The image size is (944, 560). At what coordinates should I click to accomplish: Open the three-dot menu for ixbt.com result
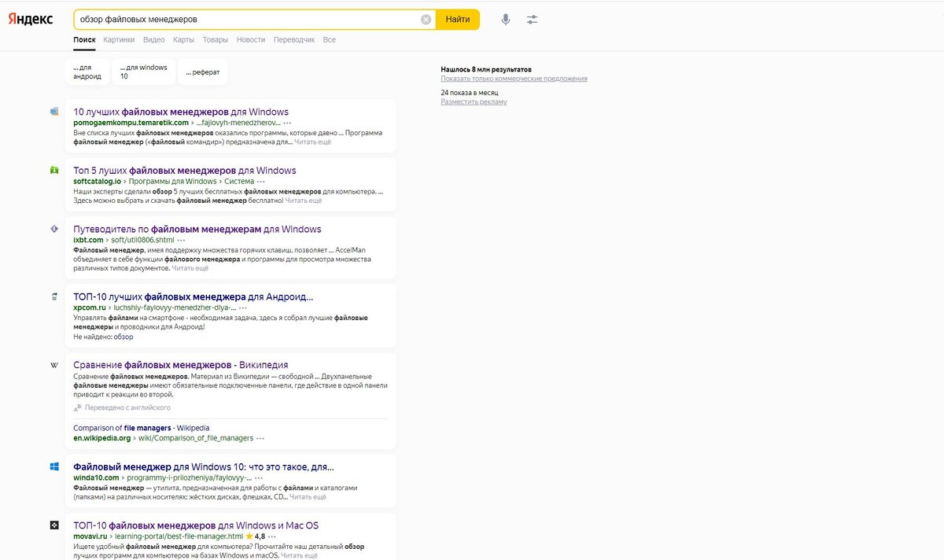(x=181, y=240)
